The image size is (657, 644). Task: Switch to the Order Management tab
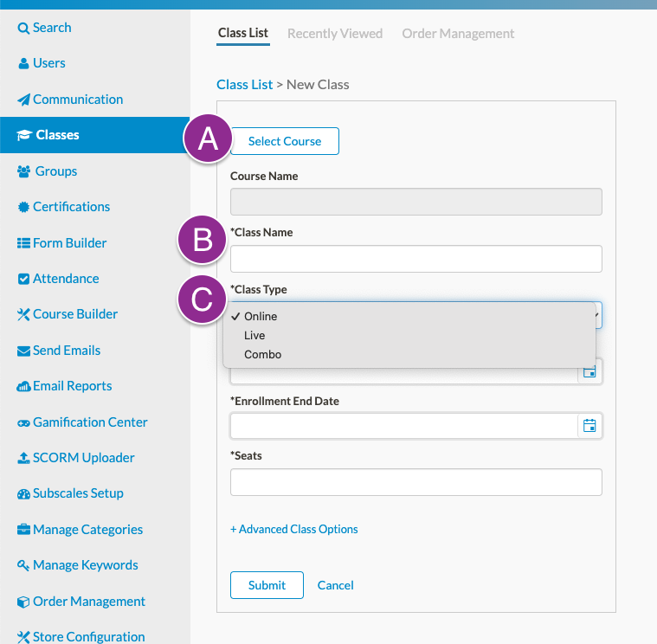[x=458, y=34]
